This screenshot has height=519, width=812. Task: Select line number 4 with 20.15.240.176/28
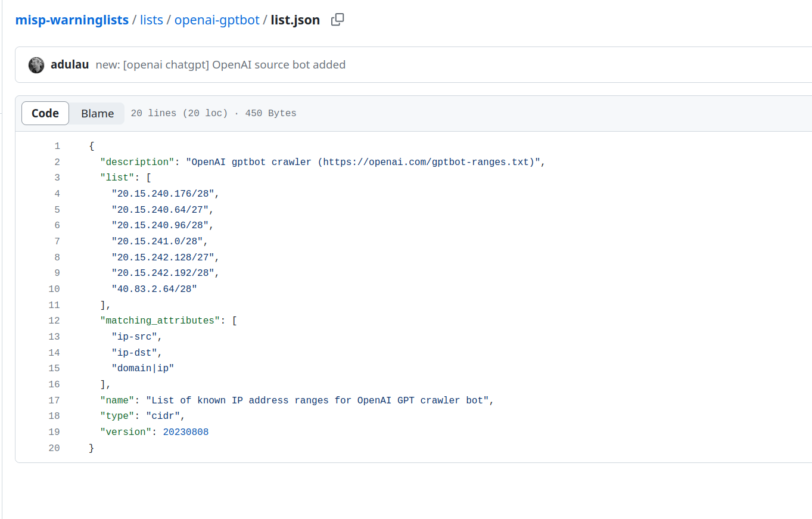[57, 194]
